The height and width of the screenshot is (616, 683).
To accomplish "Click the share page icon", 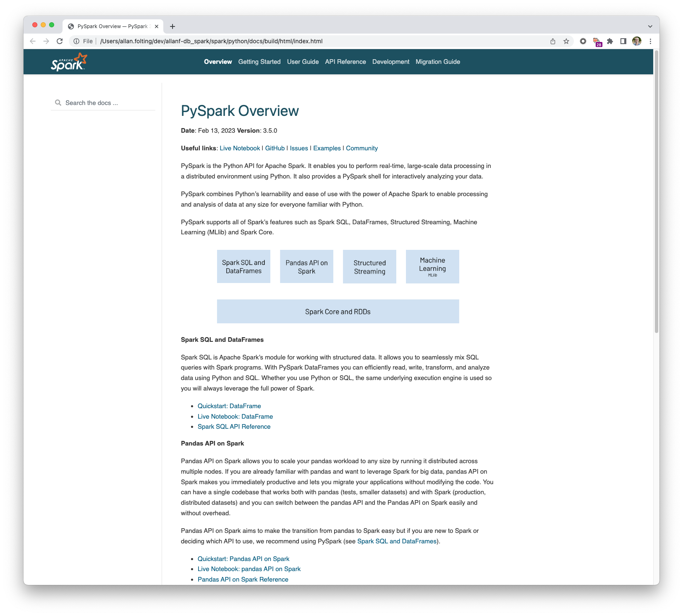I will pyautogui.click(x=553, y=41).
